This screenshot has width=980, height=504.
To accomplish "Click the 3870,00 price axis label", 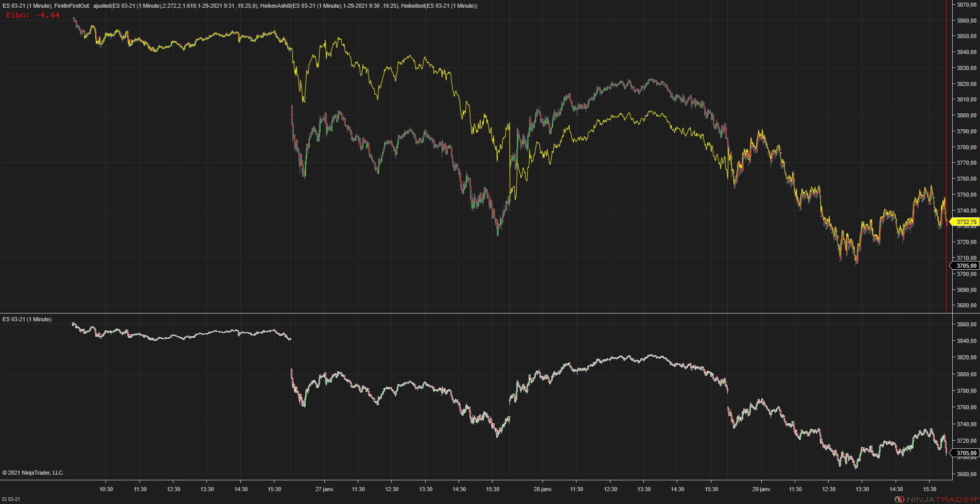I will tap(966, 5).
